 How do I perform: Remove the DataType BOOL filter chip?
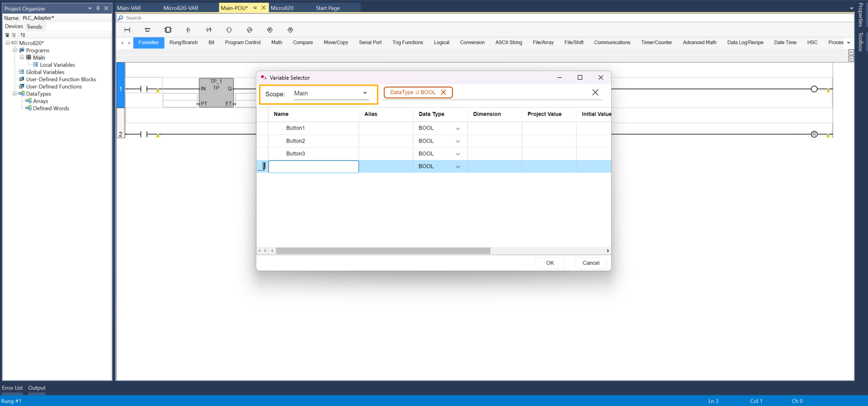tap(443, 92)
